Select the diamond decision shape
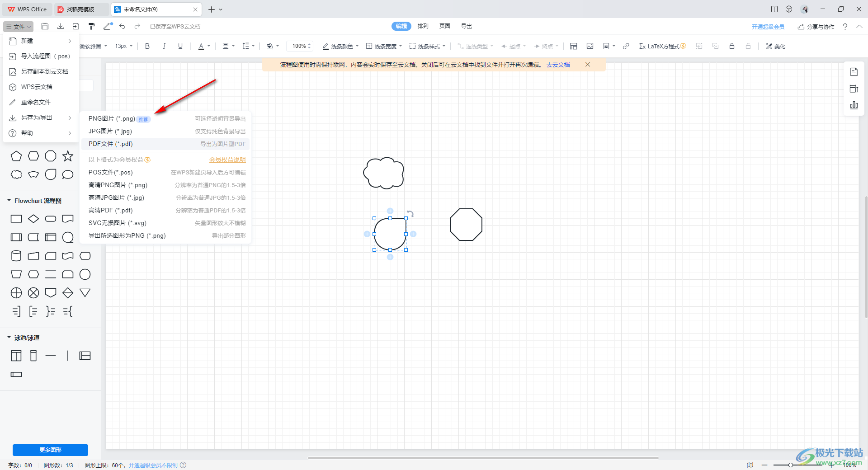 coord(33,219)
